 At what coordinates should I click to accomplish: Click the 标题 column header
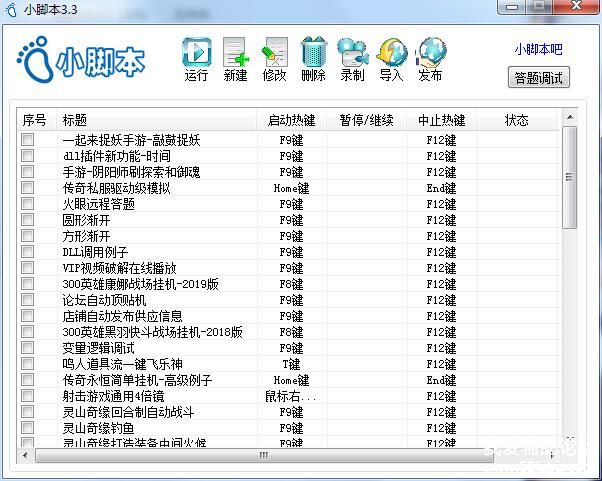(157, 120)
